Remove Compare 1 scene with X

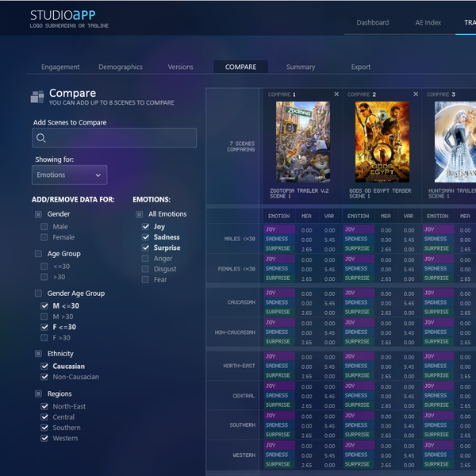tap(336, 94)
